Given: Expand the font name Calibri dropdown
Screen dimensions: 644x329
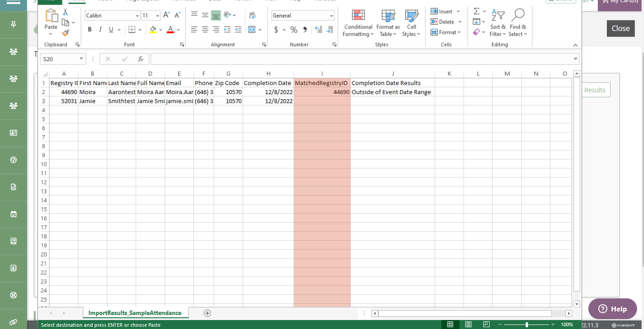Looking at the screenshot, I should tap(137, 16).
